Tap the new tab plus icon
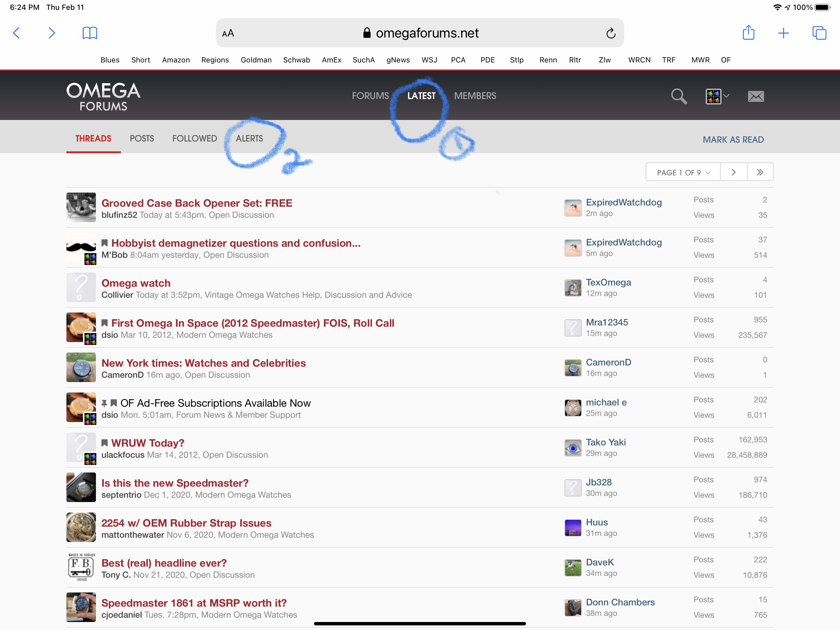Image resolution: width=840 pixels, height=630 pixels. coord(783,33)
